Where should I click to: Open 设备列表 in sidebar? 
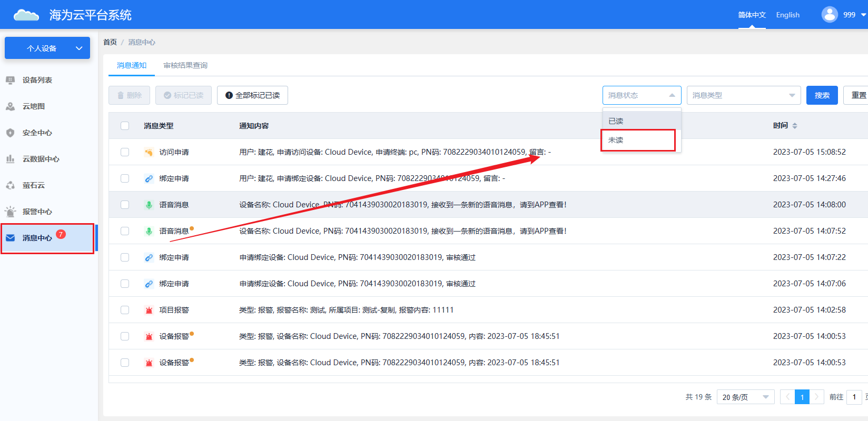[37, 80]
